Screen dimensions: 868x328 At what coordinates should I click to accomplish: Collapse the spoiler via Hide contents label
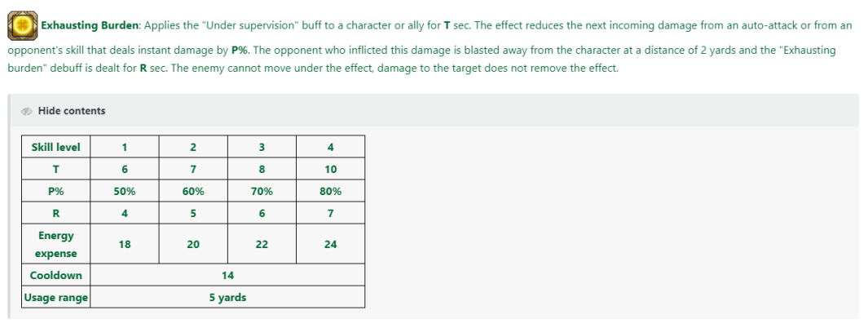[x=72, y=111]
